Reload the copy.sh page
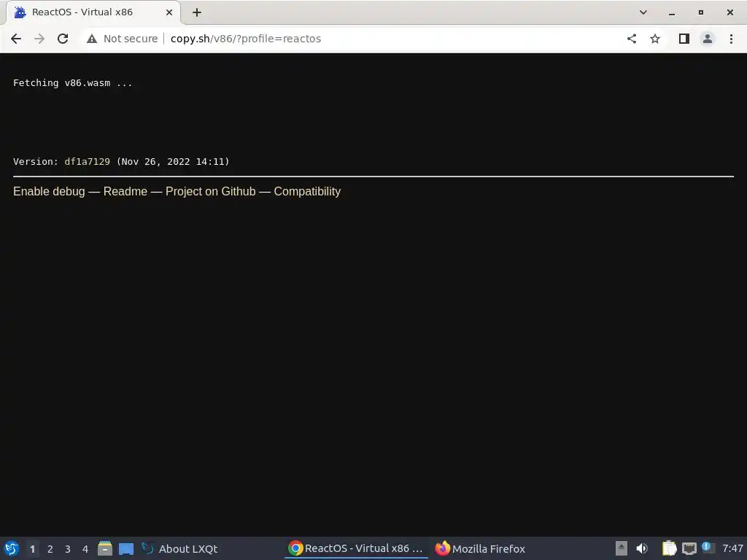Image resolution: width=747 pixels, height=560 pixels. click(x=63, y=39)
